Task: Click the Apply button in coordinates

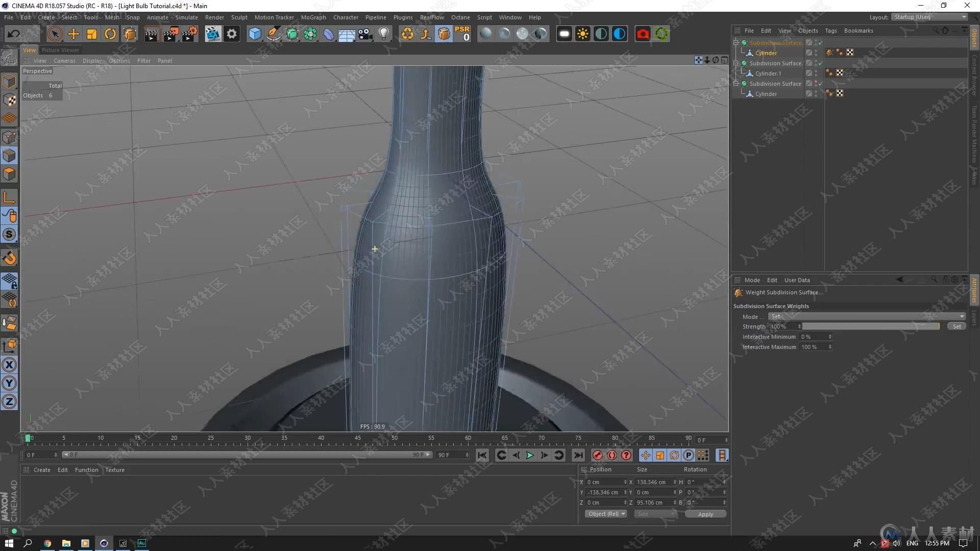Action: click(705, 514)
